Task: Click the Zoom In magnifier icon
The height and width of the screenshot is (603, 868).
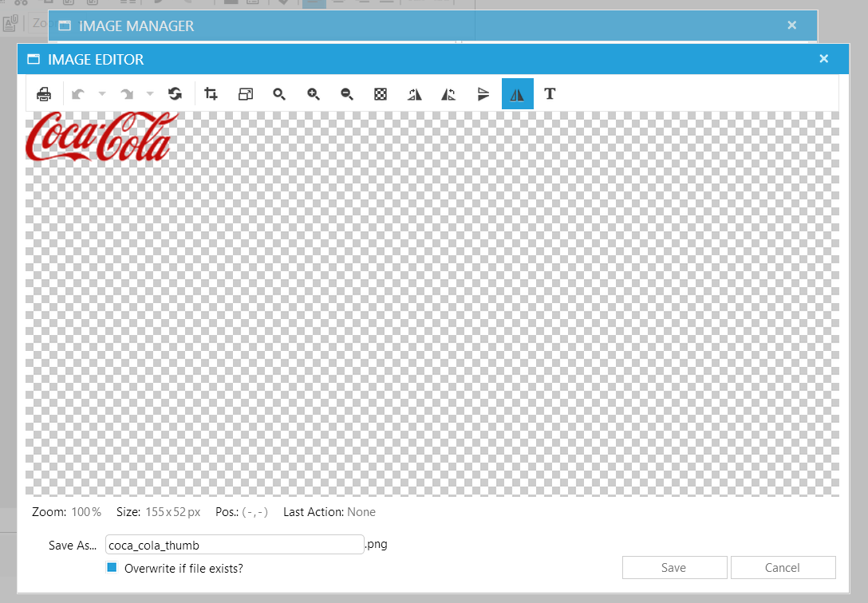Action: tap(314, 94)
